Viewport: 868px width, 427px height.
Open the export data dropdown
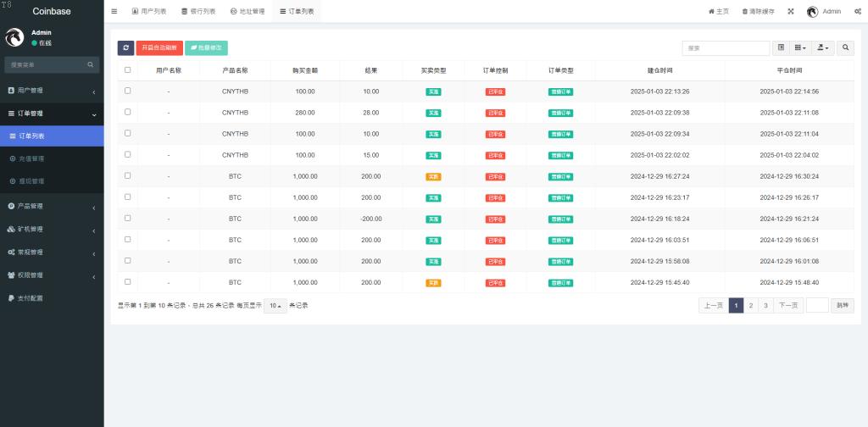823,48
